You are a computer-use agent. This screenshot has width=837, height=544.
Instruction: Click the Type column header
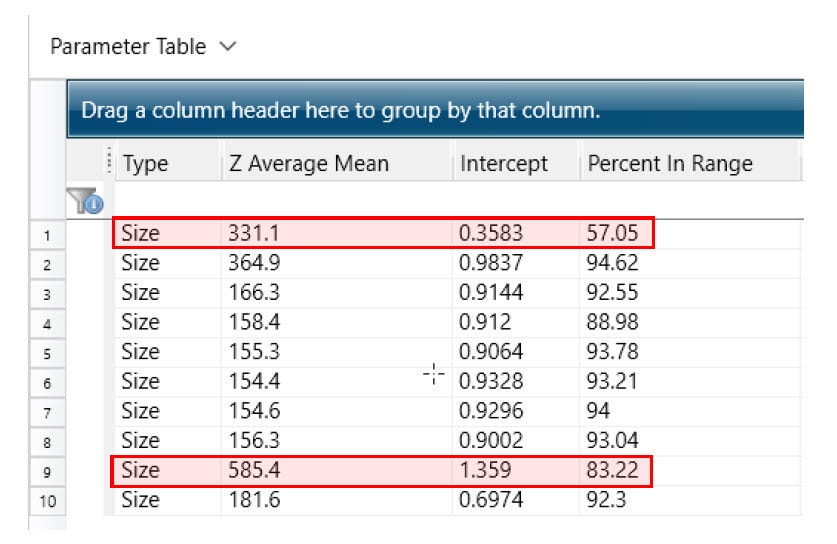click(x=145, y=164)
